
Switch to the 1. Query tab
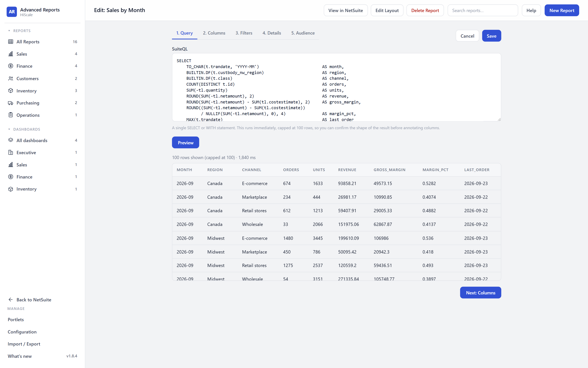[184, 33]
